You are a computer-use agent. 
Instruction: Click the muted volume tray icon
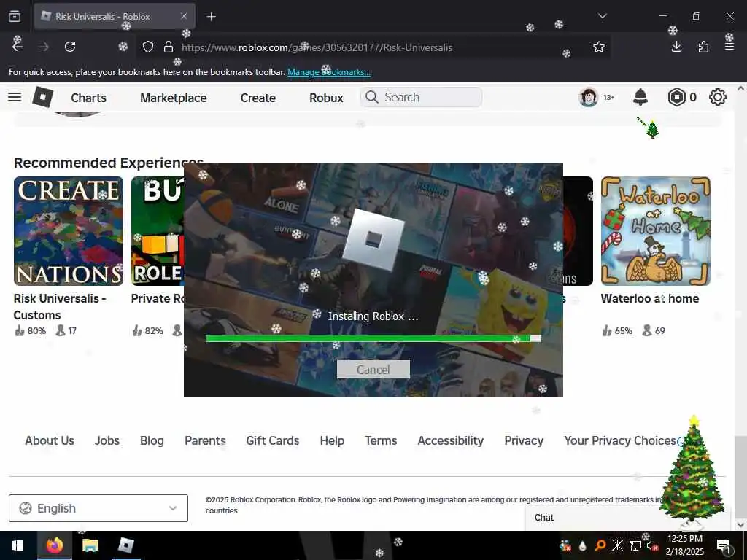[651, 545]
